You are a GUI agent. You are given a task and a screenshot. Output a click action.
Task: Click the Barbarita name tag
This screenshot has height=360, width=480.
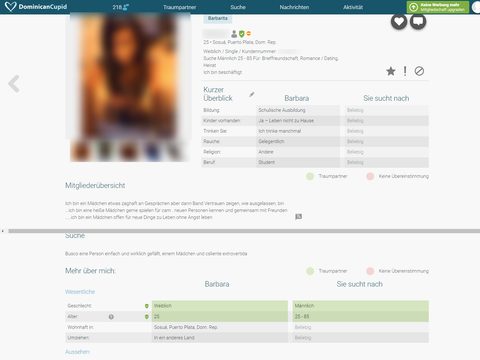point(218,18)
